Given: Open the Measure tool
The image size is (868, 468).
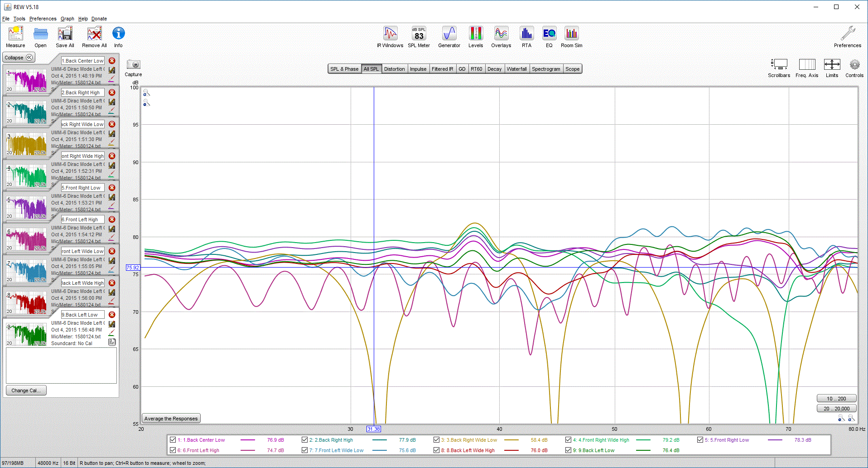Looking at the screenshot, I should click(15, 37).
